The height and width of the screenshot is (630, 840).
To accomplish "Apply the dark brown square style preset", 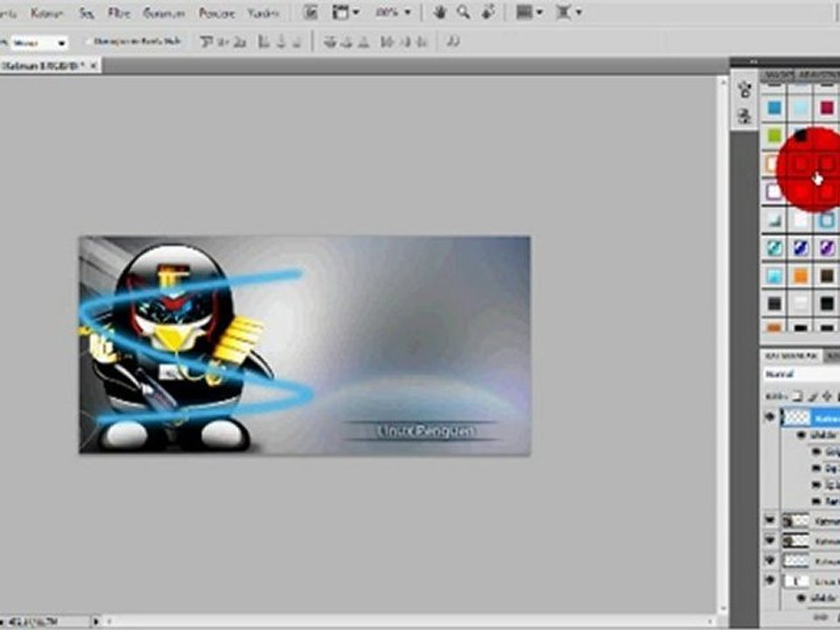I will (x=827, y=276).
